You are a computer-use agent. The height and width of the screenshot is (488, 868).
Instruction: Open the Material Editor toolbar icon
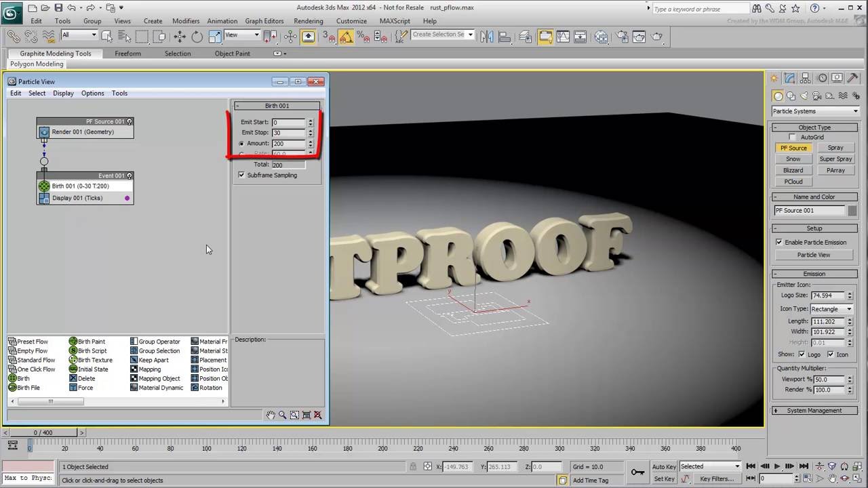pos(601,37)
